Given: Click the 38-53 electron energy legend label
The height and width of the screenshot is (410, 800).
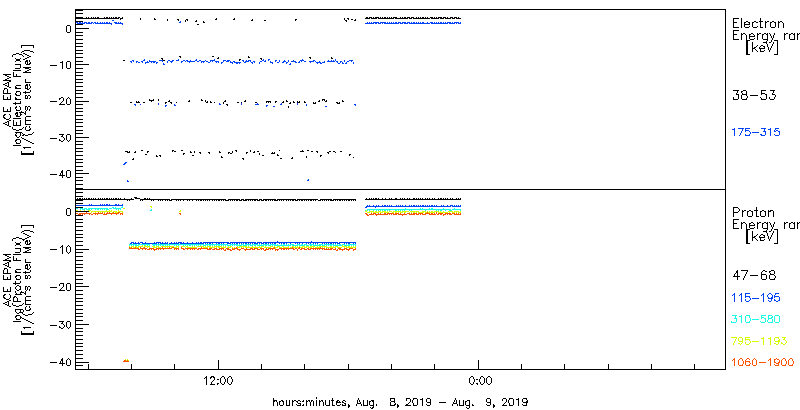Looking at the screenshot, I should click(754, 95).
